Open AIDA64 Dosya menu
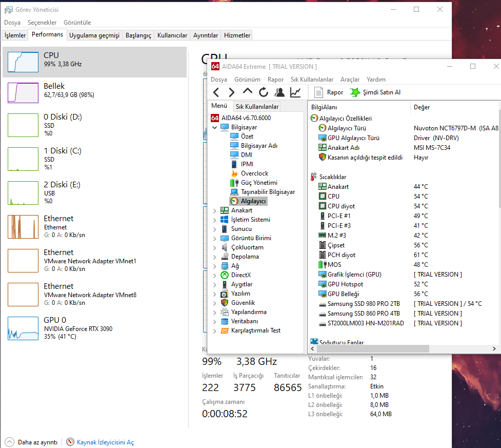Screen dimensions: 501x448 coord(219,80)
